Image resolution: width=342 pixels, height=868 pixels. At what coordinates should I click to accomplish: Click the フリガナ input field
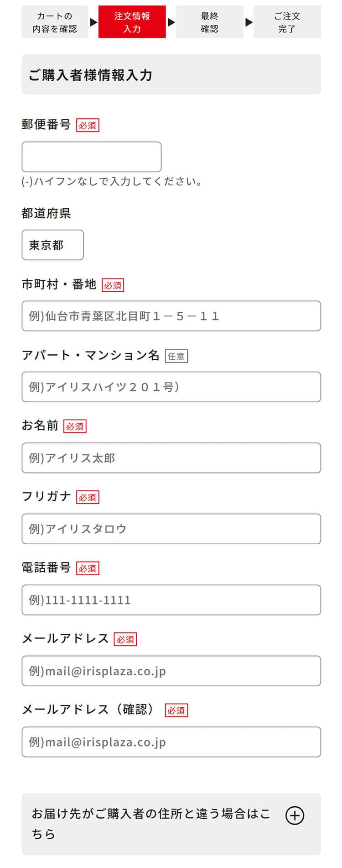coord(171,529)
